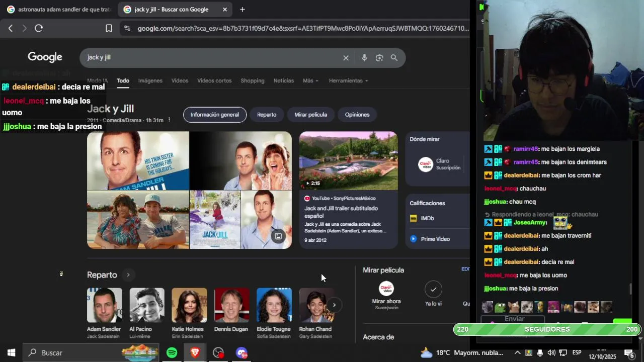Open Brave browser from the taskbar

(195, 353)
